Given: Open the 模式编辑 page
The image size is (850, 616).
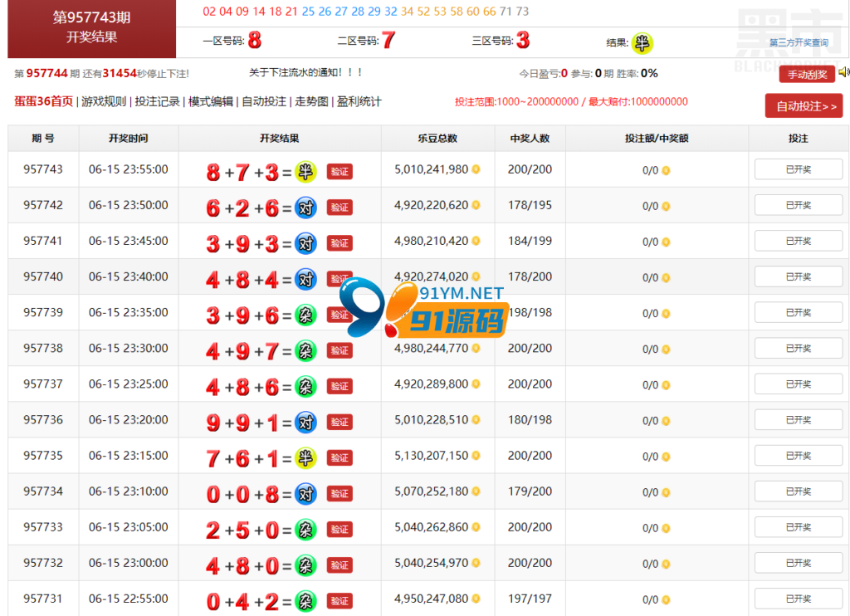Looking at the screenshot, I should [210, 101].
